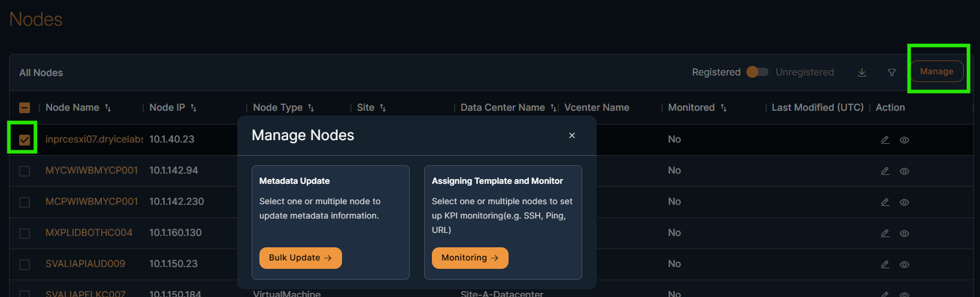Click the eye icon for MXPLIDBOTHC004
This screenshot has height=297, width=980.
905,233
